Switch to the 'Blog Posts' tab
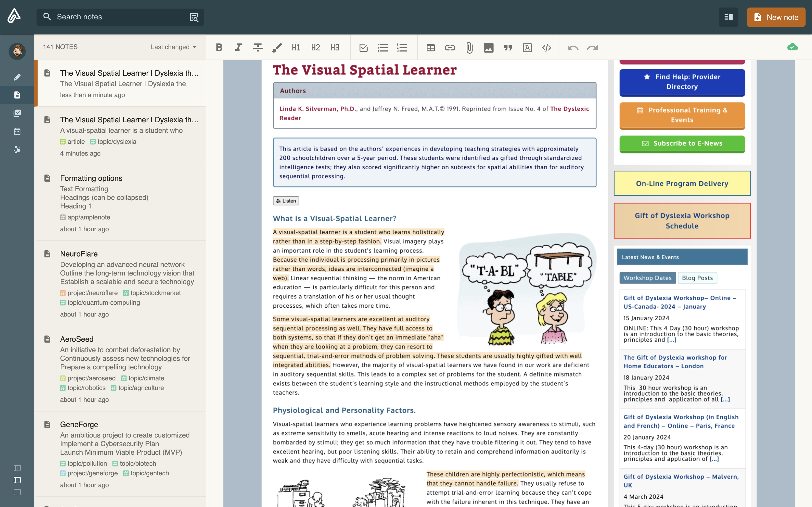The height and width of the screenshot is (507, 812). (697, 278)
